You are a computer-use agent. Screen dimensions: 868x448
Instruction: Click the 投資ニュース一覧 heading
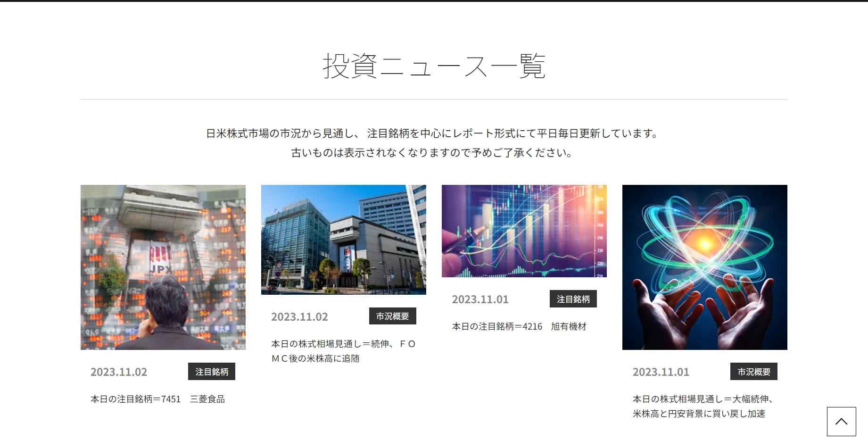point(434,66)
